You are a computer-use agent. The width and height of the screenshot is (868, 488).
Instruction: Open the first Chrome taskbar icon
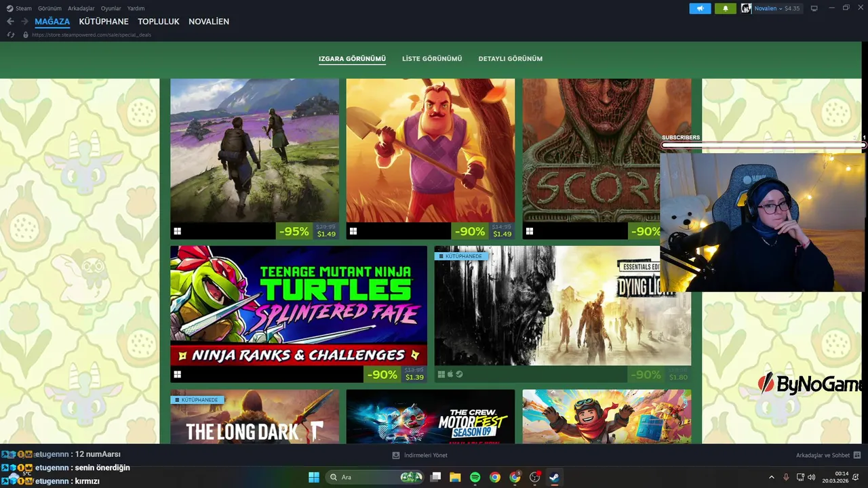[x=495, y=477]
